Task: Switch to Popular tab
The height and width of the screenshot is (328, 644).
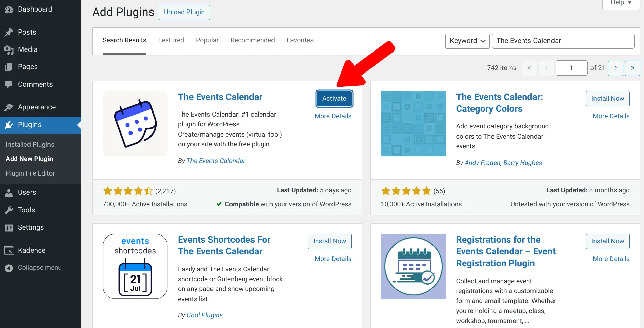Action: click(207, 40)
